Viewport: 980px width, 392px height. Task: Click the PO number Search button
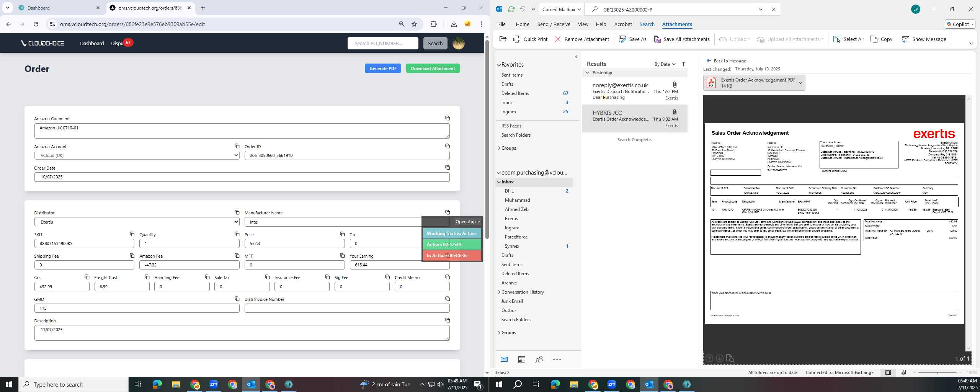tap(435, 43)
